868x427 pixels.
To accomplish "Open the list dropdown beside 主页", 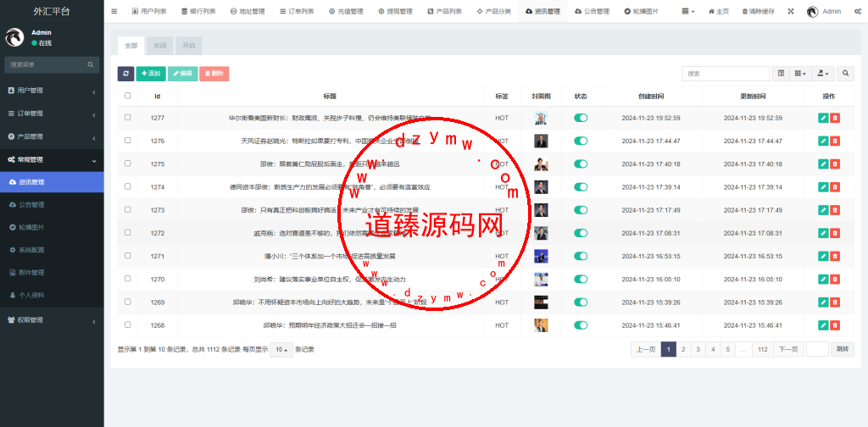I will (688, 11).
